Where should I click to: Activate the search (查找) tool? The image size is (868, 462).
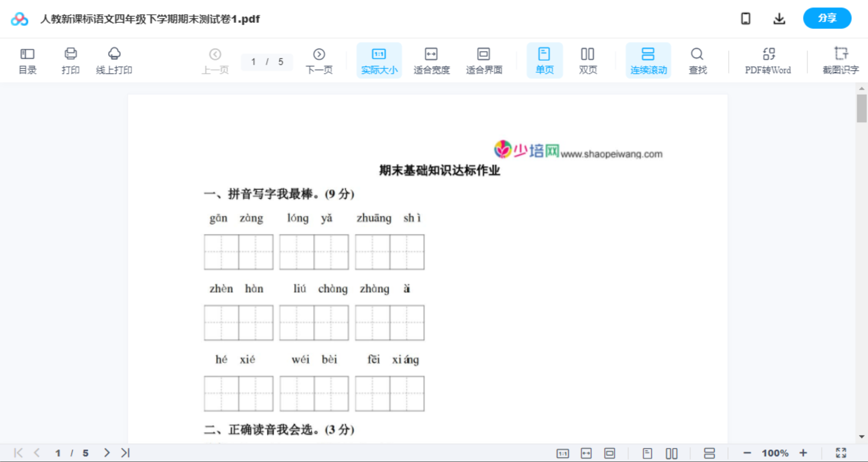(x=698, y=60)
